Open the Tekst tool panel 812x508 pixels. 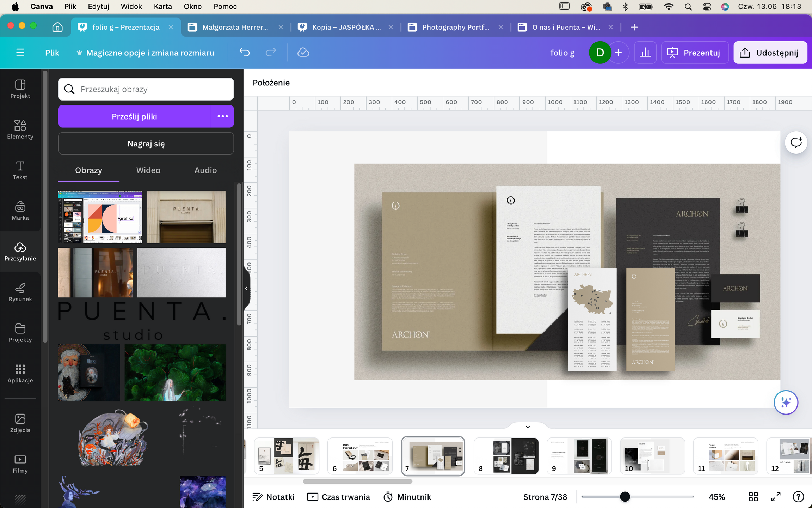(x=20, y=170)
